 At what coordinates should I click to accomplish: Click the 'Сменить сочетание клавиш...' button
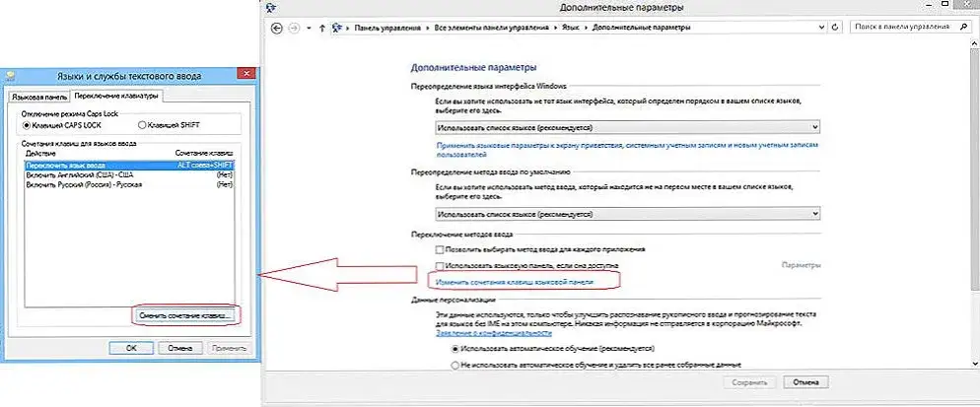[x=186, y=315]
